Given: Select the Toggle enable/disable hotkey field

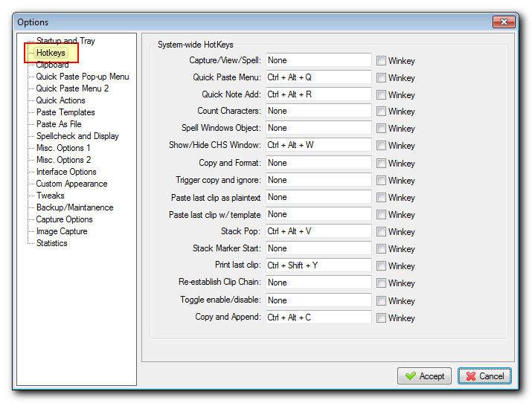Looking at the screenshot, I should point(318,300).
